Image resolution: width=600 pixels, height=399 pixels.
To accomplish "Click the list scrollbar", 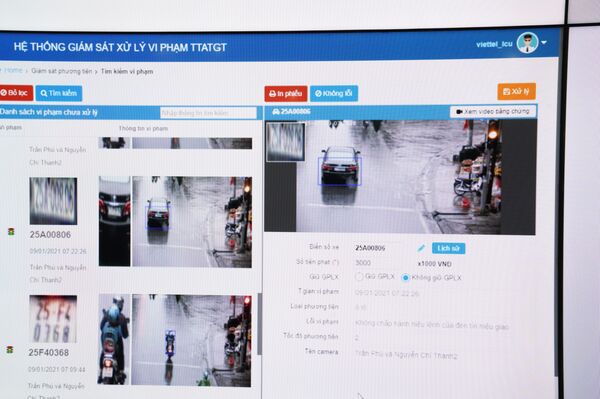I will pos(259,324).
